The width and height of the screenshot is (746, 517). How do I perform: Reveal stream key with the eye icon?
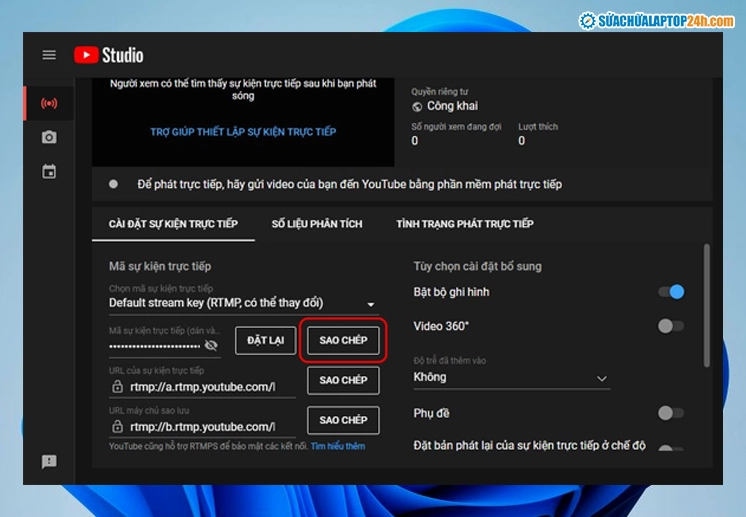click(x=211, y=345)
